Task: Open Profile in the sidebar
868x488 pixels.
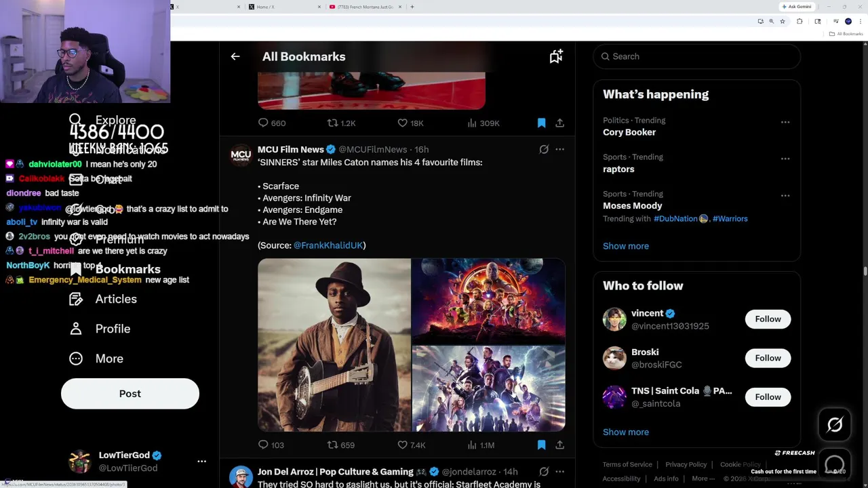Action: pyautogui.click(x=100, y=329)
